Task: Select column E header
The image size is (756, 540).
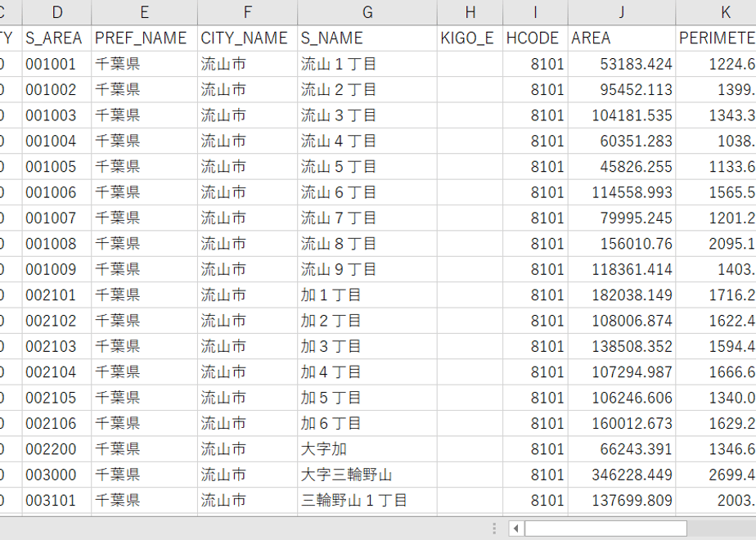Action: tap(144, 12)
